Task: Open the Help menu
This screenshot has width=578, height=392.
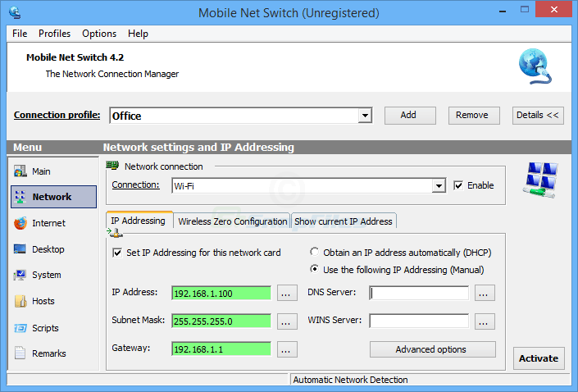Action: pyautogui.click(x=138, y=34)
